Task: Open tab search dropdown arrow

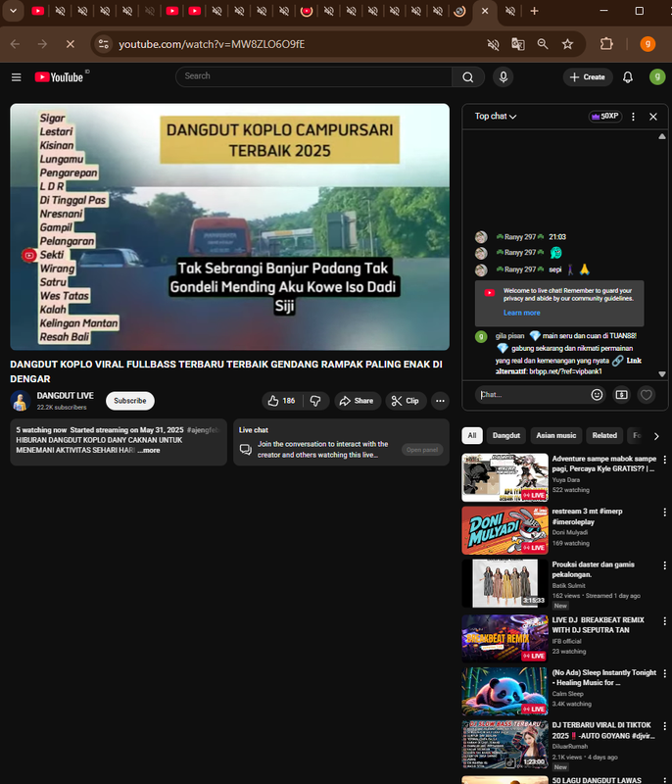Action: click(13, 11)
